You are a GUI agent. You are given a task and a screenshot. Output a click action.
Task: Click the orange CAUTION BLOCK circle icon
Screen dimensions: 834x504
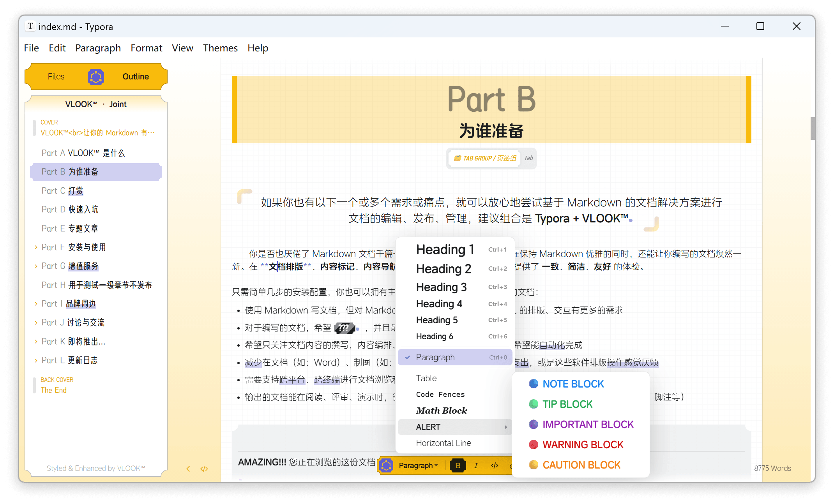click(534, 465)
